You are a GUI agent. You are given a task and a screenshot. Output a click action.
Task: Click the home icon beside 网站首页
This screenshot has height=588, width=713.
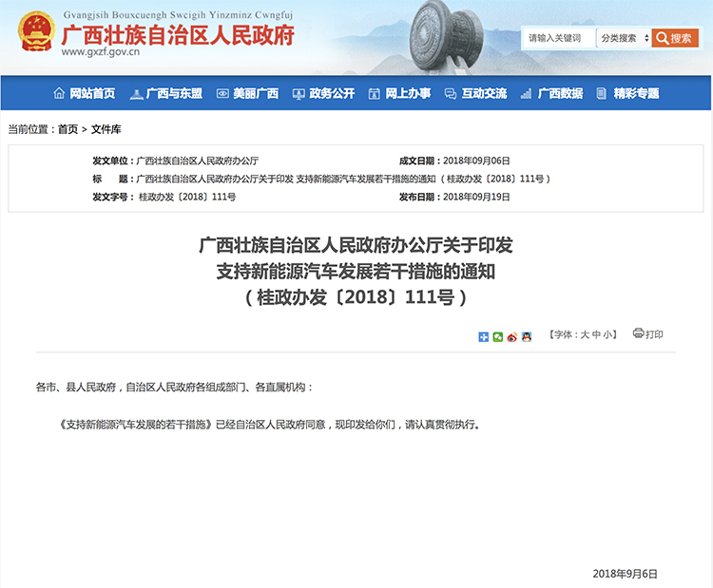click(59, 93)
